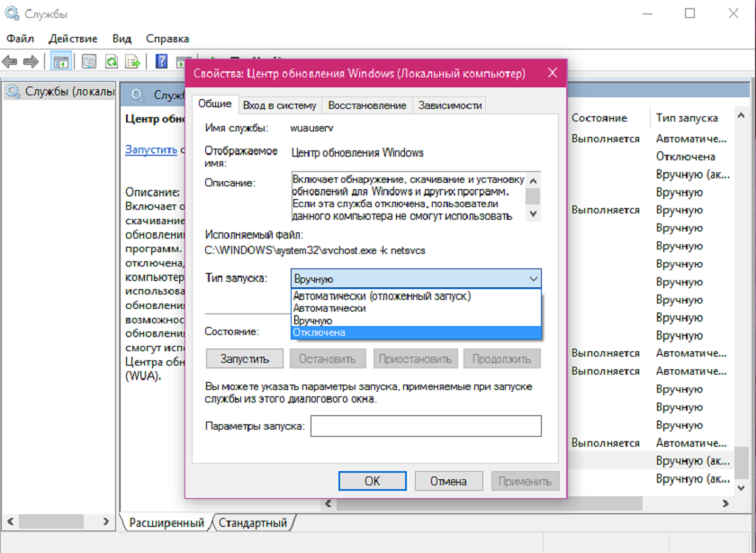Collapse the Тип запуска combo box arrow
Screen dimensions: 756x553
click(533, 279)
